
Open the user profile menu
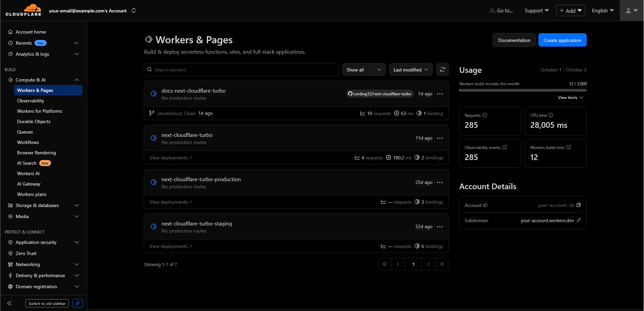point(632,11)
